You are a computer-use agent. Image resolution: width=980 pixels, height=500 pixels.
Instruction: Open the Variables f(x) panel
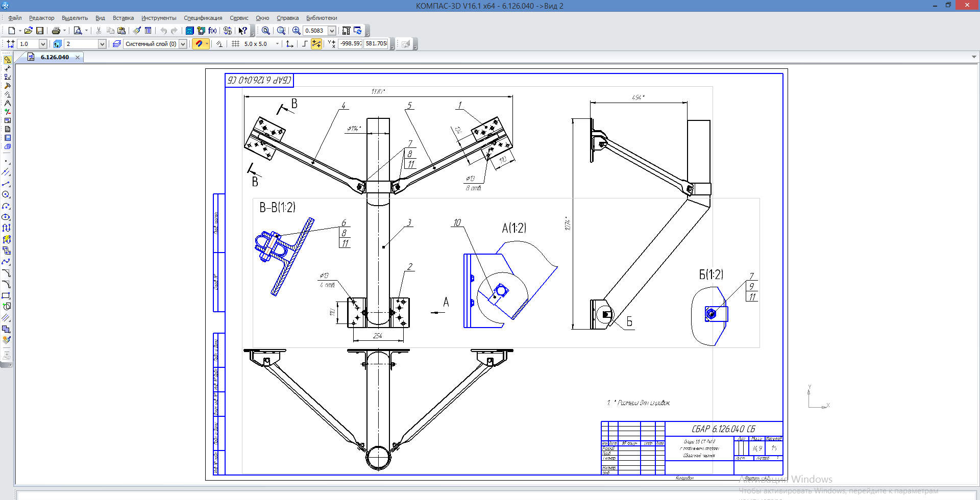click(x=212, y=31)
